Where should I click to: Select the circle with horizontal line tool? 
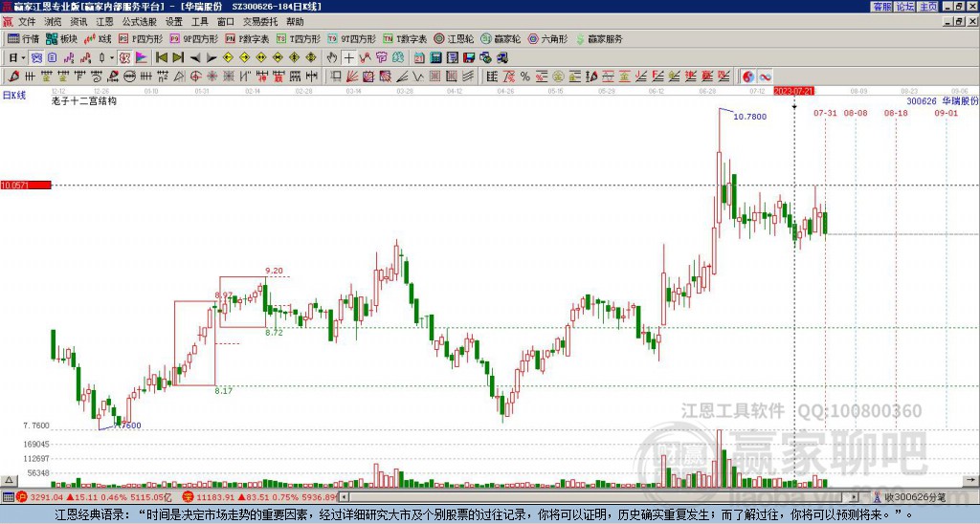pos(130,76)
